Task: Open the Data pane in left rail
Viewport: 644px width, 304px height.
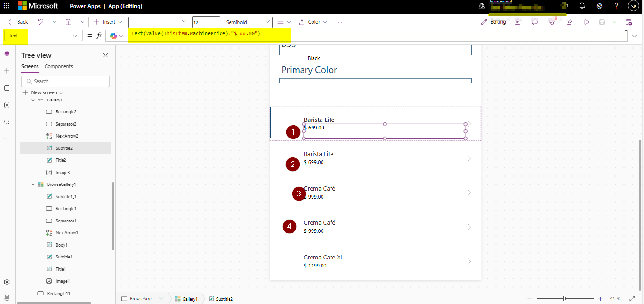Action: tap(7, 88)
